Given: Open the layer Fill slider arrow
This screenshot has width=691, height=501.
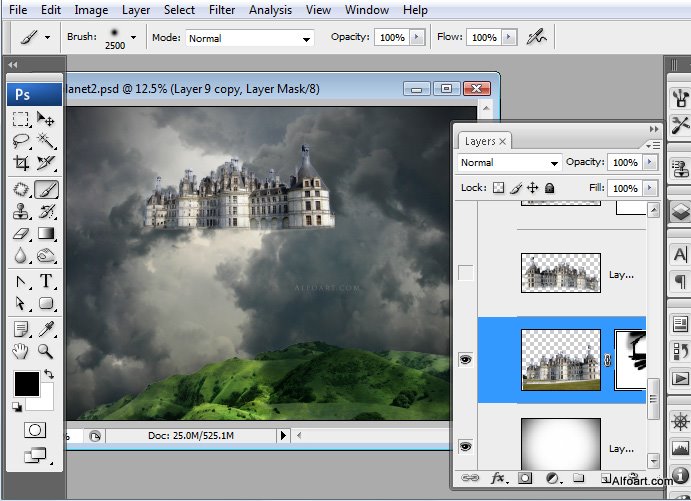Looking at the screenshot, I should [650, 188].
